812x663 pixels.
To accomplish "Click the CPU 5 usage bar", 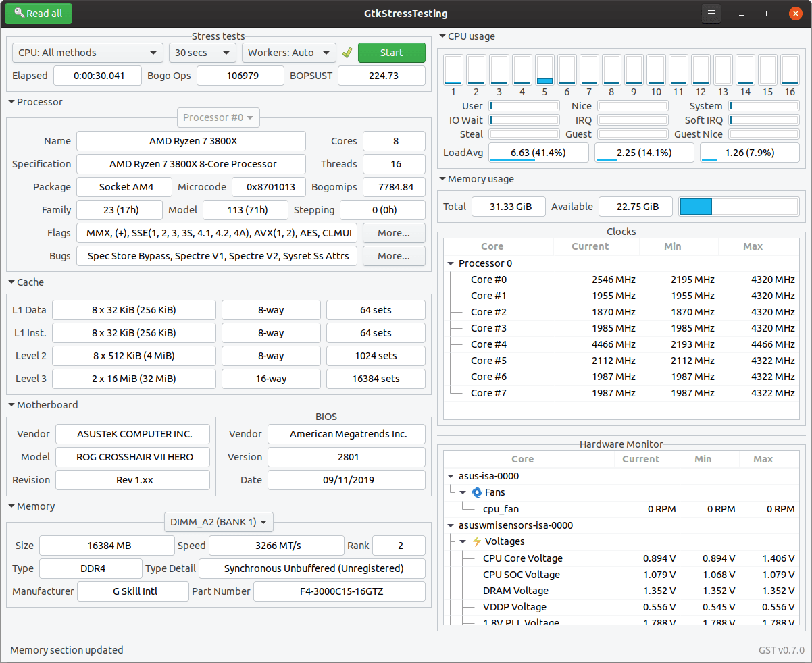I will (x=544, y=70).
